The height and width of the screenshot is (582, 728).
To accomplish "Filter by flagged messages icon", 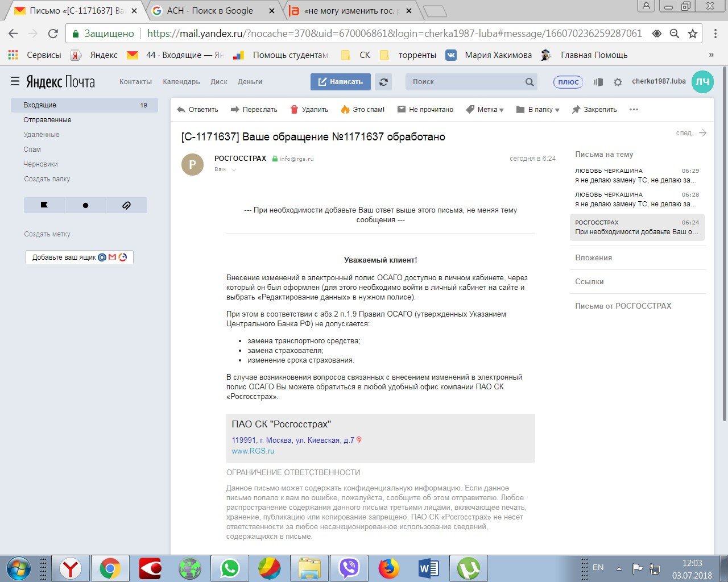I will 44,205.
